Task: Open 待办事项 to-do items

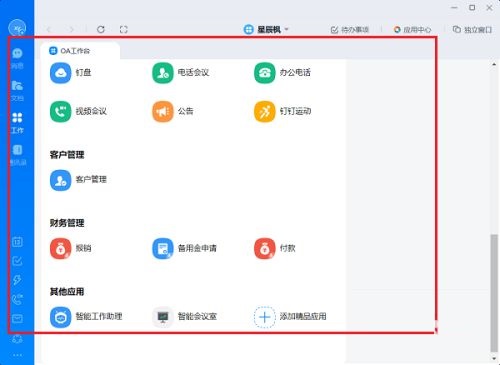Action: pyautogui.click(x=350, y=30)
